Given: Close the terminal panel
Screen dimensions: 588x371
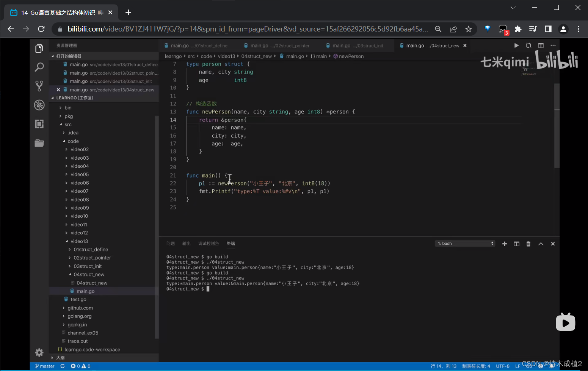Looking at the screenshot, I should (553, 244).
